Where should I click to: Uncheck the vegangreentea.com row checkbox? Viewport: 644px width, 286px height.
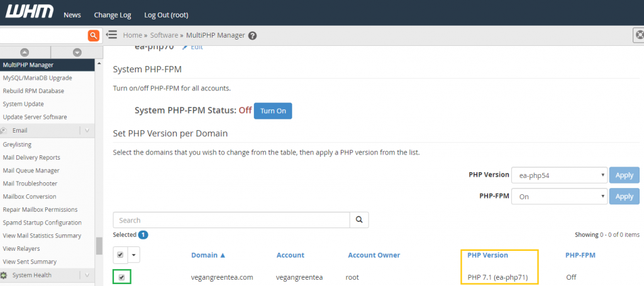pos(121,277)
